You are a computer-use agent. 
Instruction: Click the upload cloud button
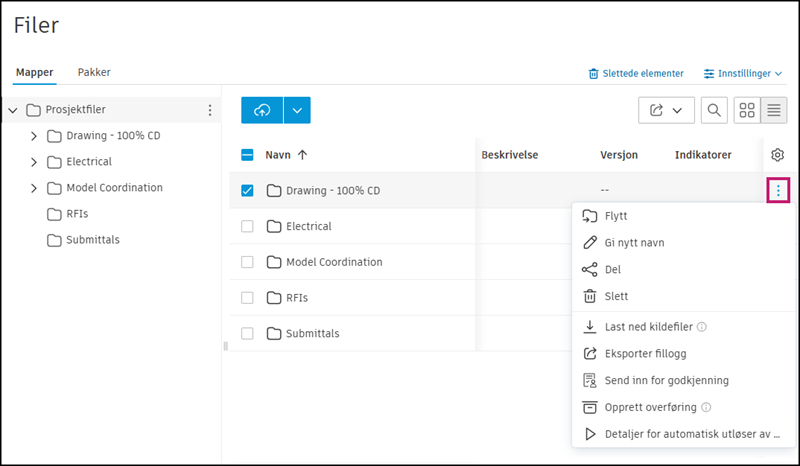point(262,110)
